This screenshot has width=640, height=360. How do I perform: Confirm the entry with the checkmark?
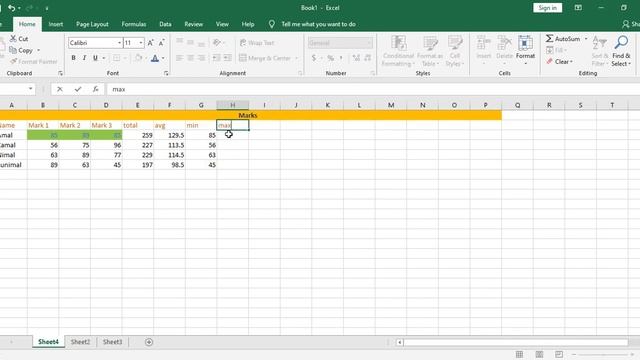pos(78,89)
